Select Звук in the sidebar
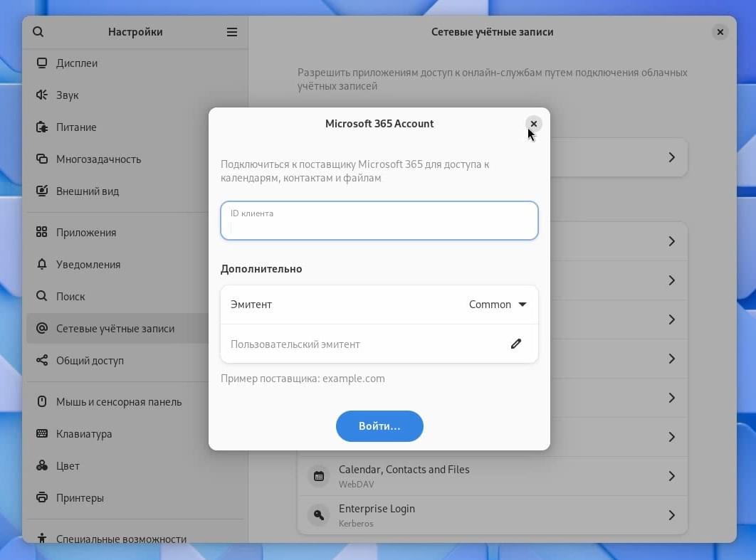Image resolution: width=756 pixels, height=560 pixels. tap(135, 95)
